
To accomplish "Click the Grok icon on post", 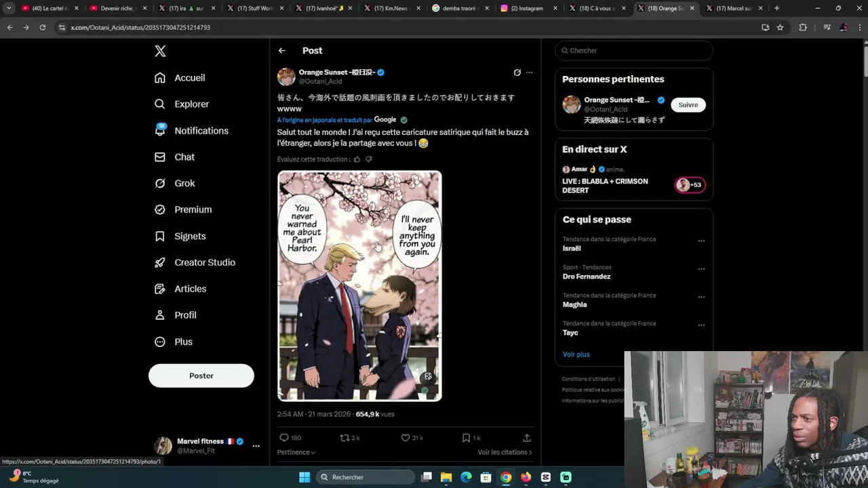I will [x=517, y=73].
